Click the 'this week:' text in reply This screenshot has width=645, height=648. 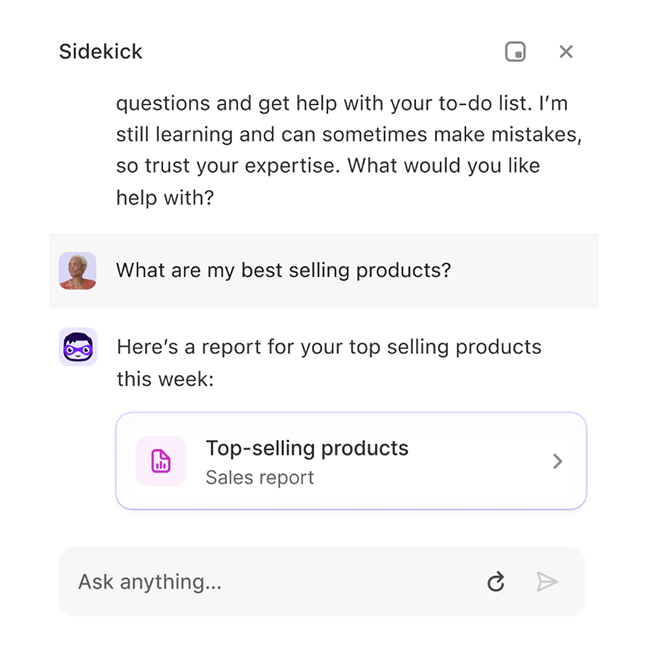pyautogui.click(x=165, y=380)
